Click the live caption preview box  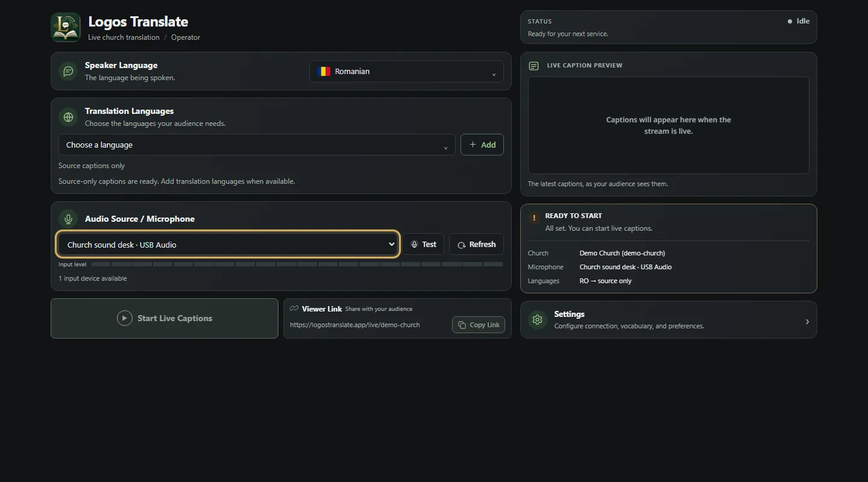tap(668, 125)
